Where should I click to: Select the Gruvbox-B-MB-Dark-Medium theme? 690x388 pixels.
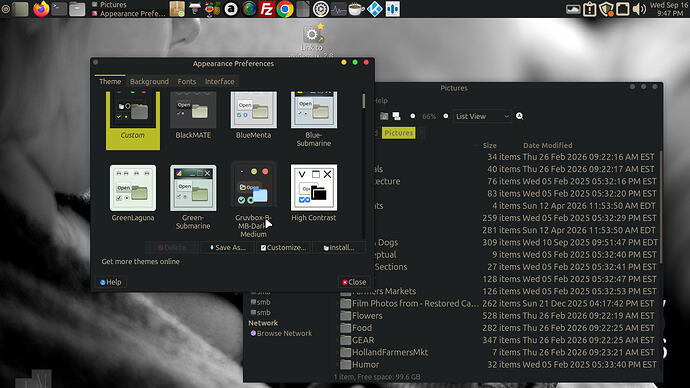click(253, 200)
